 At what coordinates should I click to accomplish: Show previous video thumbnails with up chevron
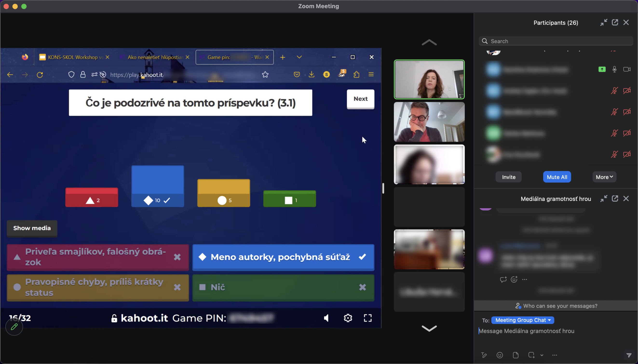pos(429,42)
